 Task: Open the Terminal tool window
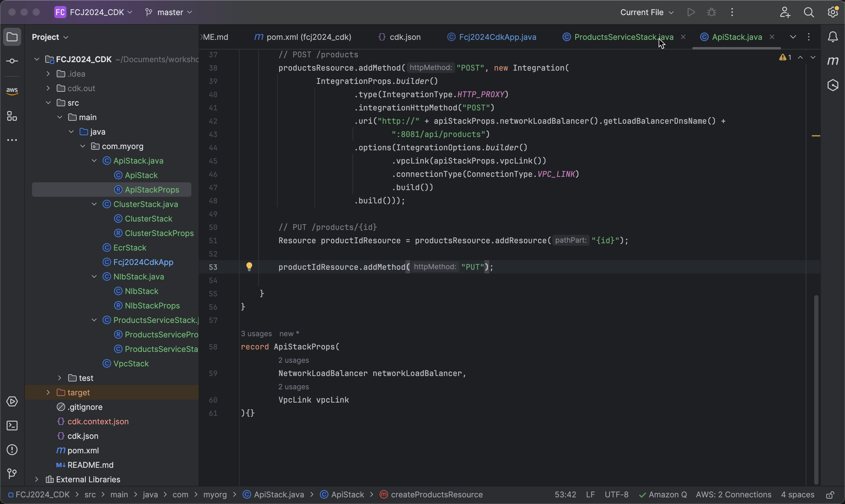point(12,426)
